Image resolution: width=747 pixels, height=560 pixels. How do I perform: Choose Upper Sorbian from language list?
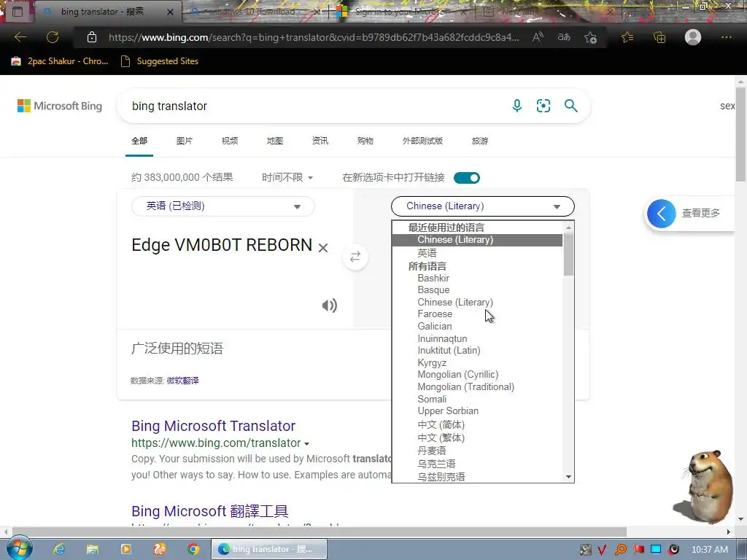pyautogui.click(x=448, y=411)
